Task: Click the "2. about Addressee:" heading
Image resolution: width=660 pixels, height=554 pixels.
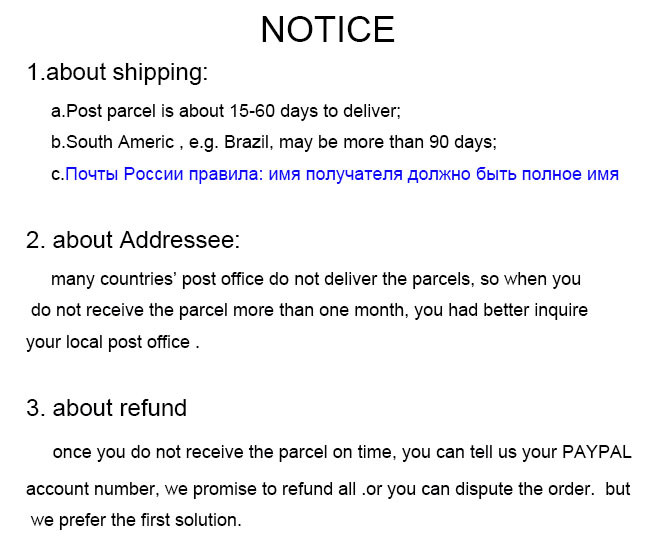Action: tap(133, 241)
